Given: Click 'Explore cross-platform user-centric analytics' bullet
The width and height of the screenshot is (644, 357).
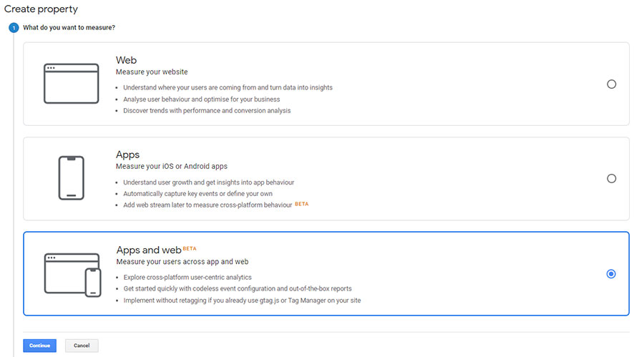Looking at the screenshot, I should point(187,278).
